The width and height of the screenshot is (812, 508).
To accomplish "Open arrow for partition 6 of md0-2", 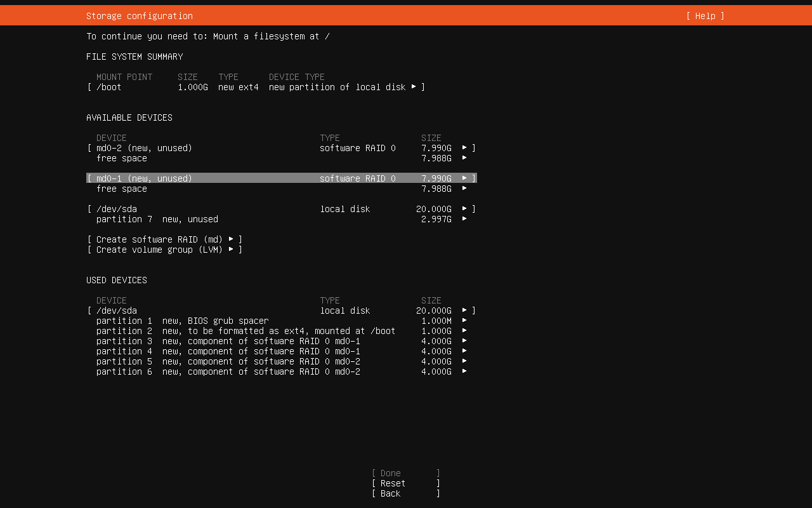I will click(x=464, y=371).
